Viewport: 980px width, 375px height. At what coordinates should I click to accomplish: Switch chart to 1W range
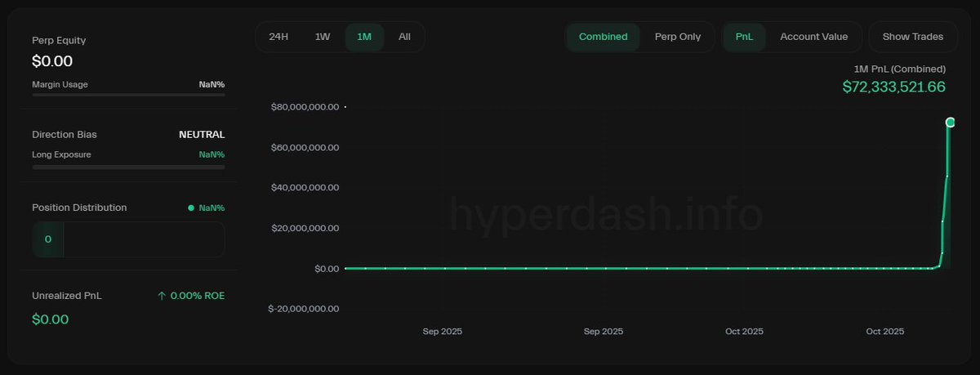[x=323, y=37]
